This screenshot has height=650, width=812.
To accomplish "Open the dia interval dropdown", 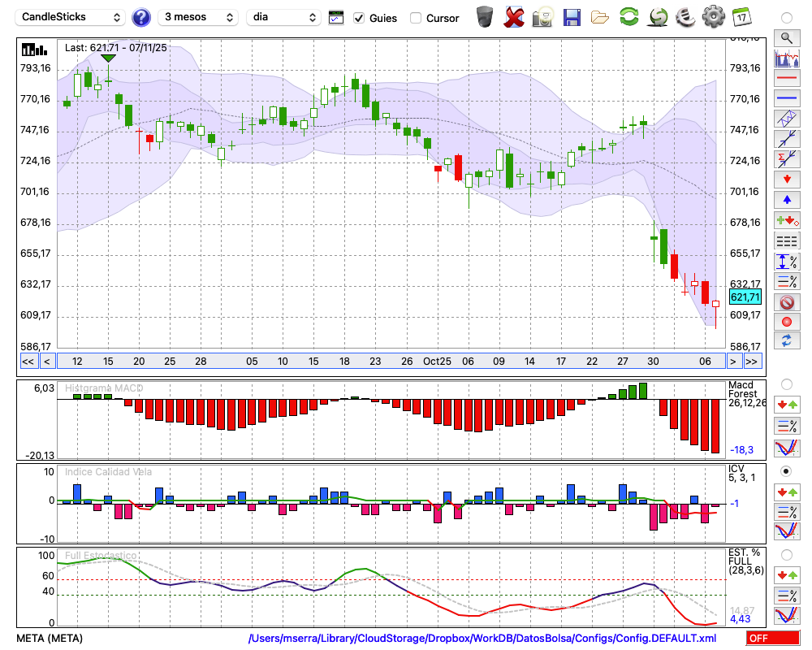I will (x=283, y=17).
